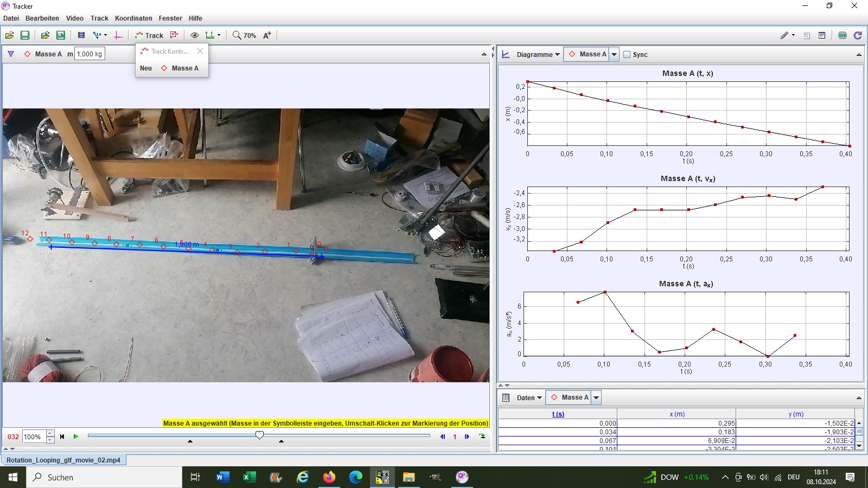Click the mass input field showing 1,000 kg

coord(90,54)
